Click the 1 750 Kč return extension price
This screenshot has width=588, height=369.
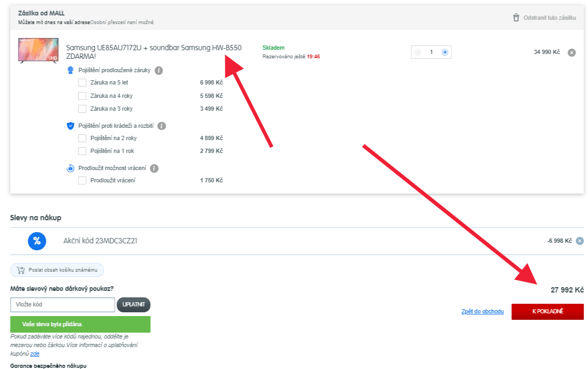[211, 180]
